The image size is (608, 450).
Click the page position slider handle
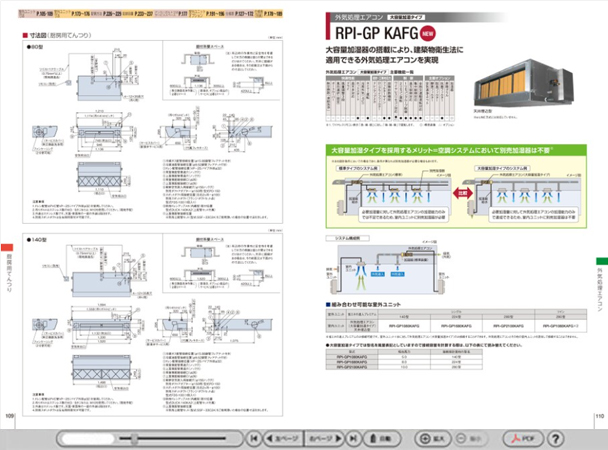[x=134, y=439]
